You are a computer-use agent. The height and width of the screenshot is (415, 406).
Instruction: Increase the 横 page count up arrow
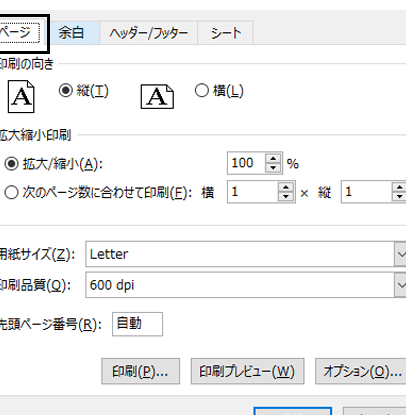pyautogui.click(x=286, y=187)
